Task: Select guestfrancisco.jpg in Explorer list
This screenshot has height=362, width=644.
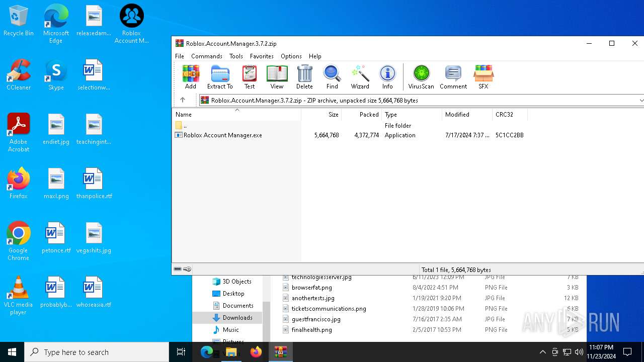Action: click(x=316, y=319)
